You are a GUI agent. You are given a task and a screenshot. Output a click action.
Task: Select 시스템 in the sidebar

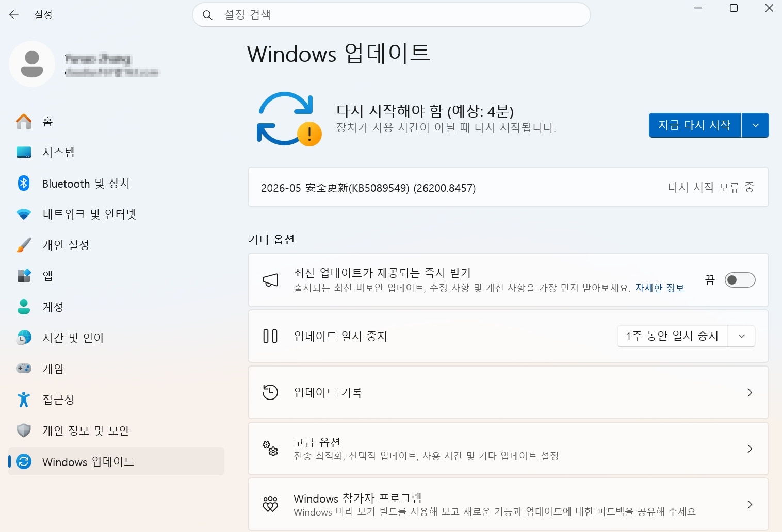click(x=117, y=152)
